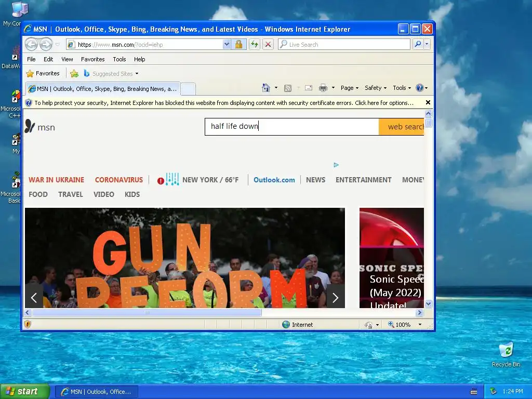Open the Edit menu
The image size is (532, 399).
pos(48,59)
